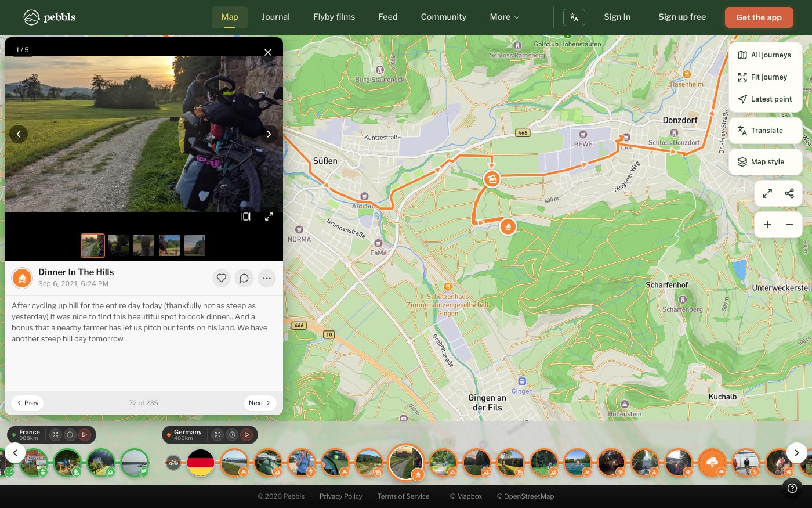Open the Map style selector
Image resolution: width=812 pixels, height=508 pixels.
tap(766, 162)
